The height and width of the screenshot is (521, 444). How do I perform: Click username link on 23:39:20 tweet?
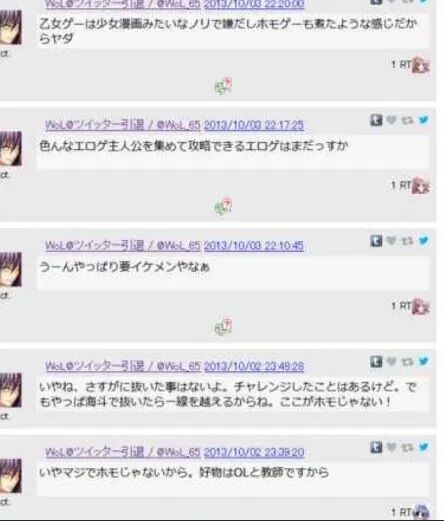123,452
